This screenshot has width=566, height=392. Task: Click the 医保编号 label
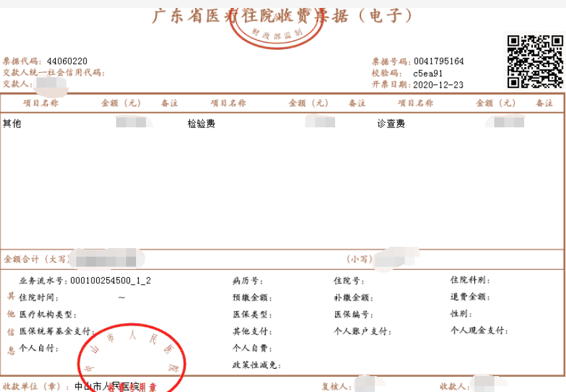point(354,314)
